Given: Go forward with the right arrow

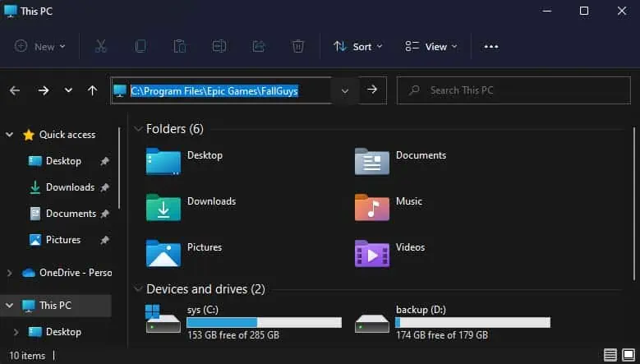Looking at the screenshot, I should pos(44,90).
